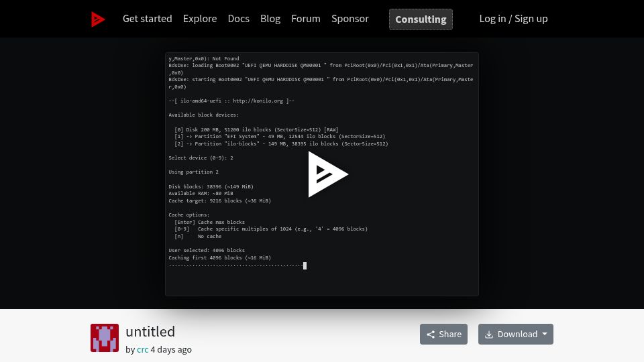This screenshot has width=644, height=362.
Task: Click 'Disk blocks: 38396' terminal line
Action: [x=211, y=187]
